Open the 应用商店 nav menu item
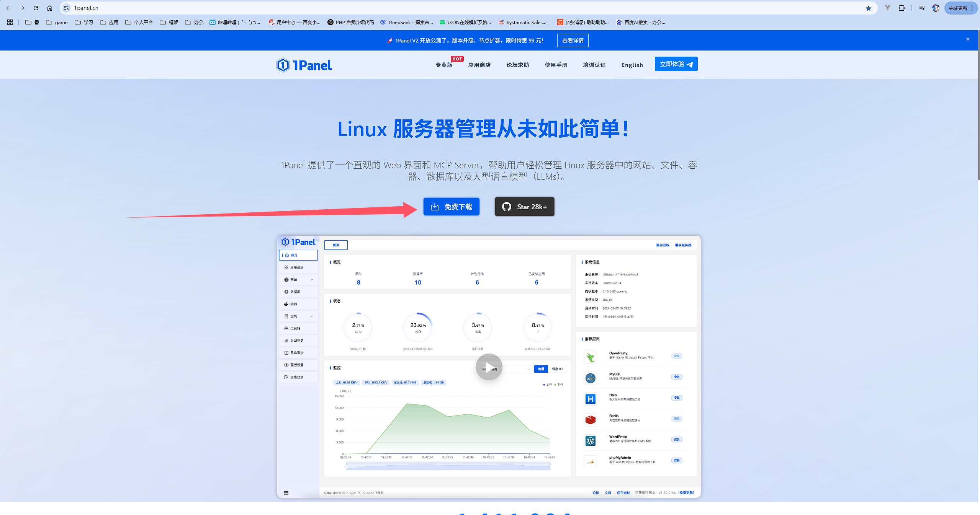Viewport: 980px width, 515px height. point(479,65)
